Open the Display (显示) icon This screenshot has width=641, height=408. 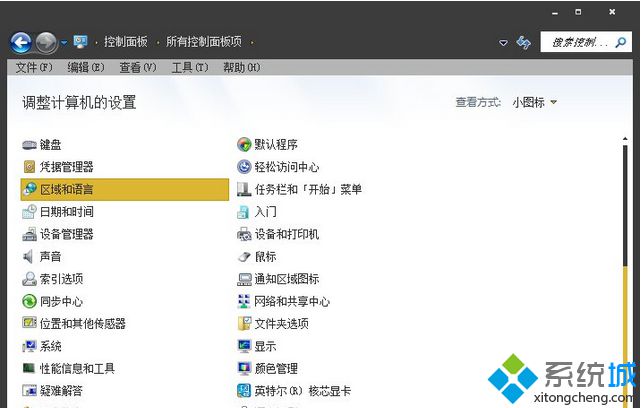[244, 346]
